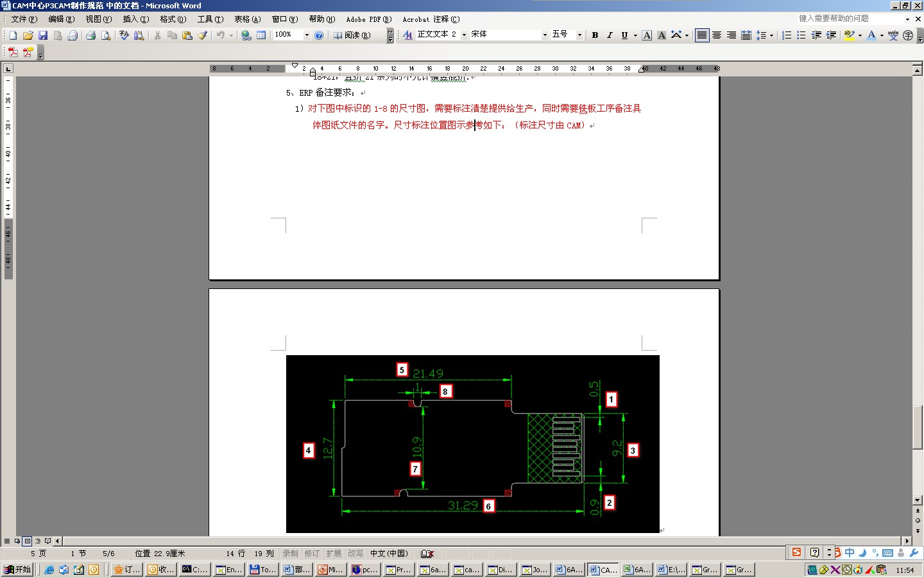Expand line spacing dropdown arrow

pyautogui.click(x=771, y=35)
